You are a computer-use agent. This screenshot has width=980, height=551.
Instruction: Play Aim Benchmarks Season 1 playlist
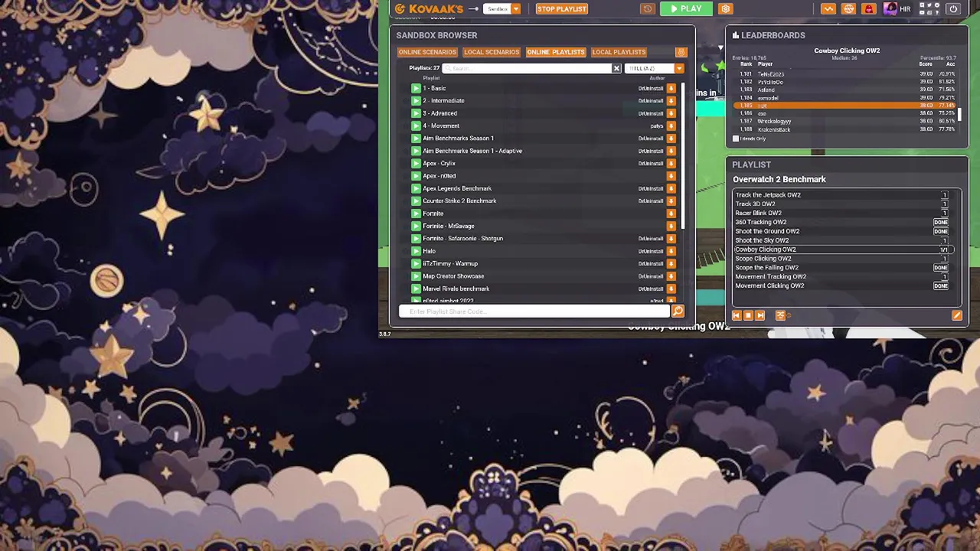[x=416, y=139]
